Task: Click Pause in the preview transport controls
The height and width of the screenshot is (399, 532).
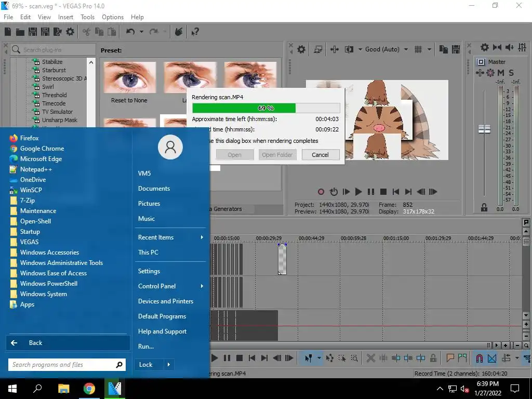Action: tap(371, 192)
